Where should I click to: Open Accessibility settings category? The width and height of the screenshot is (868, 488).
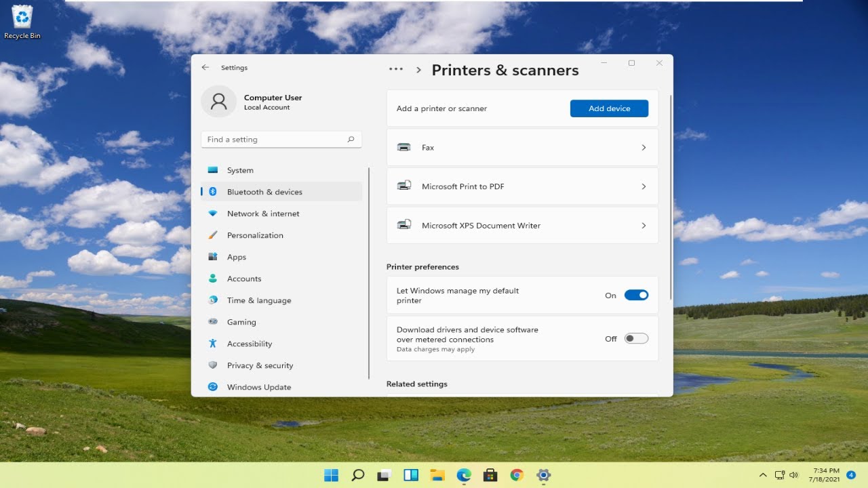[x=281, y=344]
